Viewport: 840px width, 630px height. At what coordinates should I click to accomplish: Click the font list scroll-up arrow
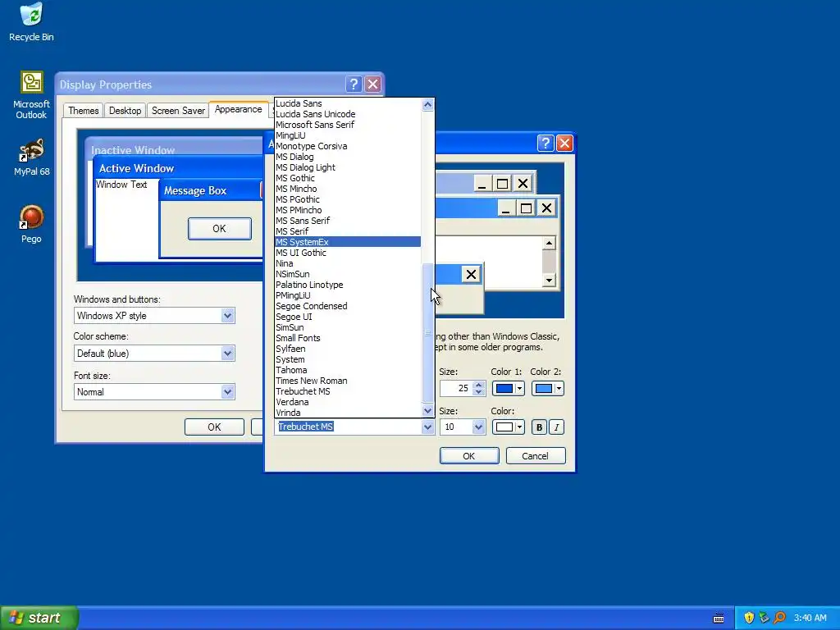[x=427, y=104]
